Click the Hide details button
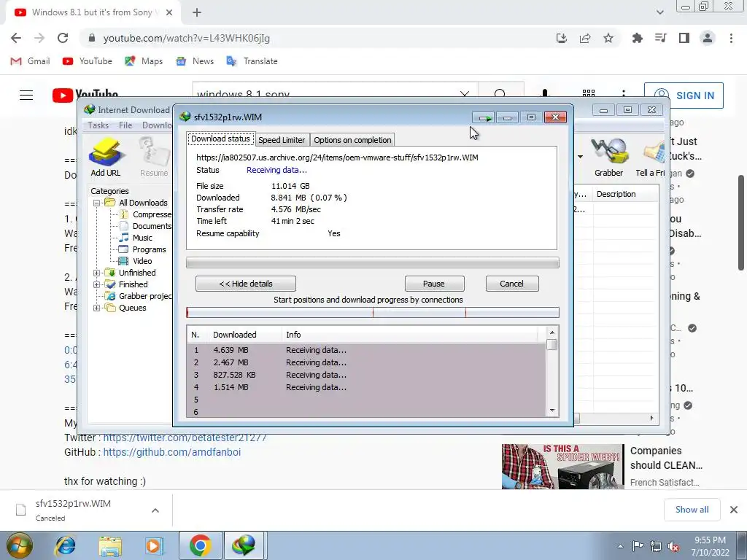 tap(245, 284)
